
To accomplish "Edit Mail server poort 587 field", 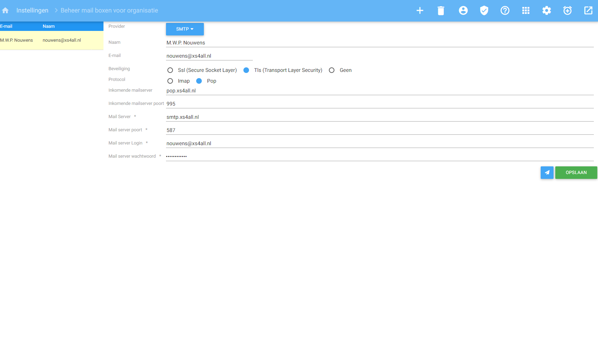I will pos(380,130).
